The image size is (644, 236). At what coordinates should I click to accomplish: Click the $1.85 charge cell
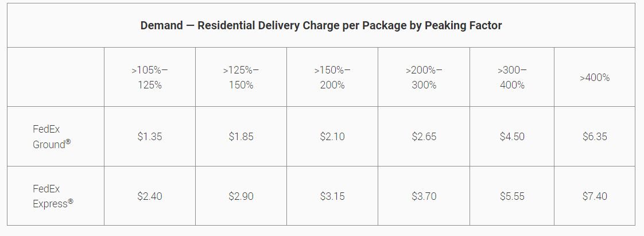click(241, 137)
